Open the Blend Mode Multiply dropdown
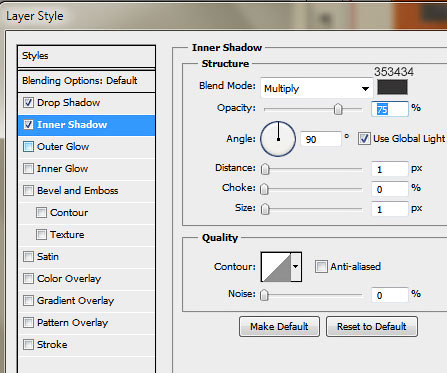This screenshot has height=373, width=447. 317,88
